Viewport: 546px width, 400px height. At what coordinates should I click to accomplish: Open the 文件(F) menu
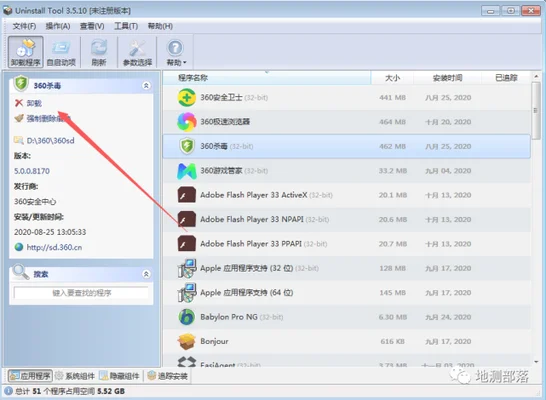tap(24, 26)
